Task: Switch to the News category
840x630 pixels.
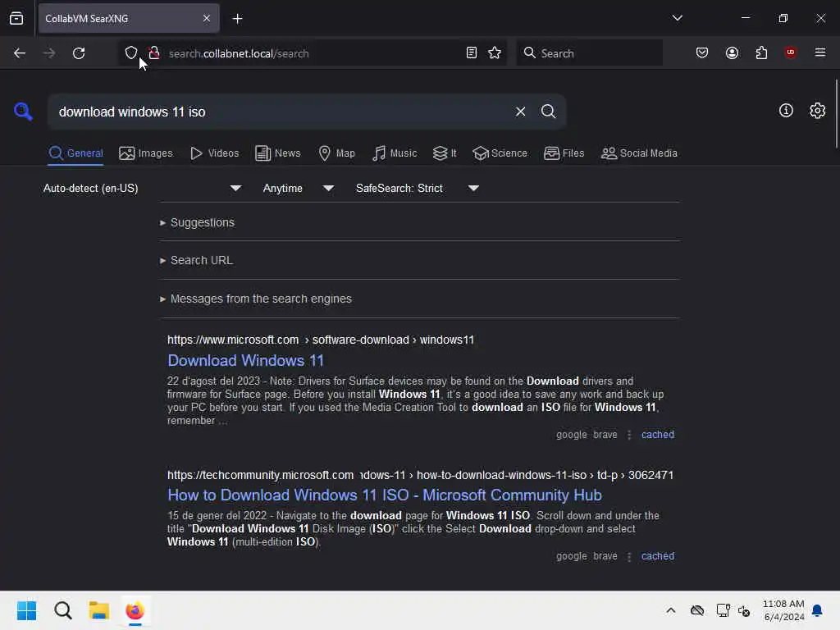Action: tap(277, 153)
